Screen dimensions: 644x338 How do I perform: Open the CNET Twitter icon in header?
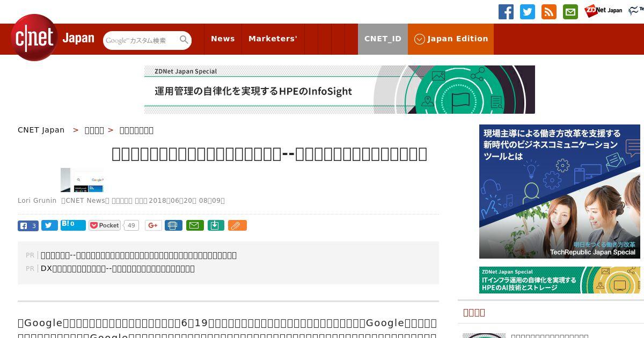coord(528,12)
